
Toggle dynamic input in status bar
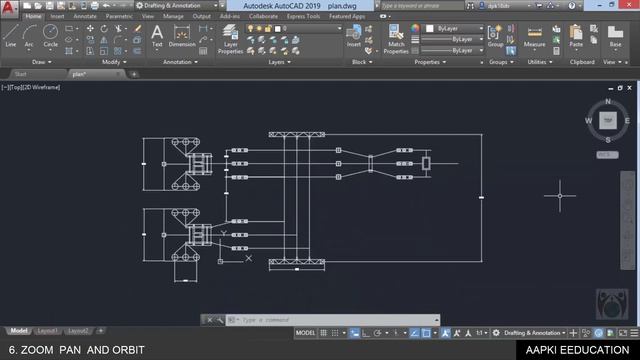[x=355, y=333]
